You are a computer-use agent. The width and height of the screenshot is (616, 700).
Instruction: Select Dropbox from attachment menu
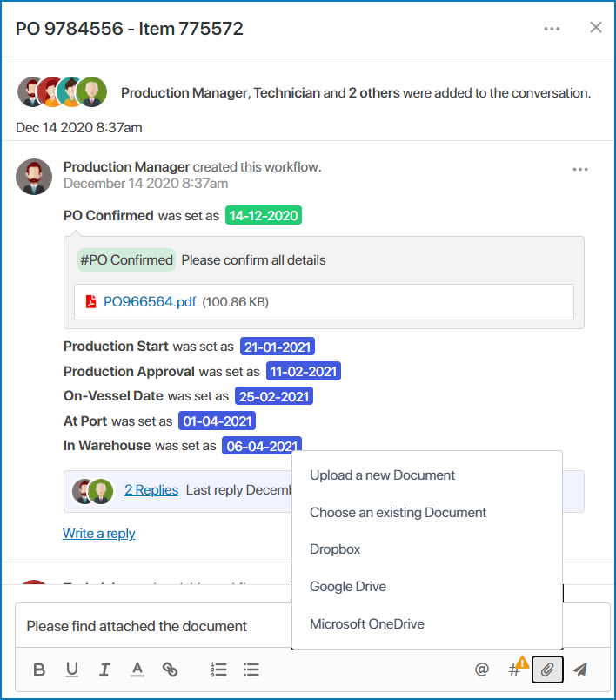click(335, 549)
